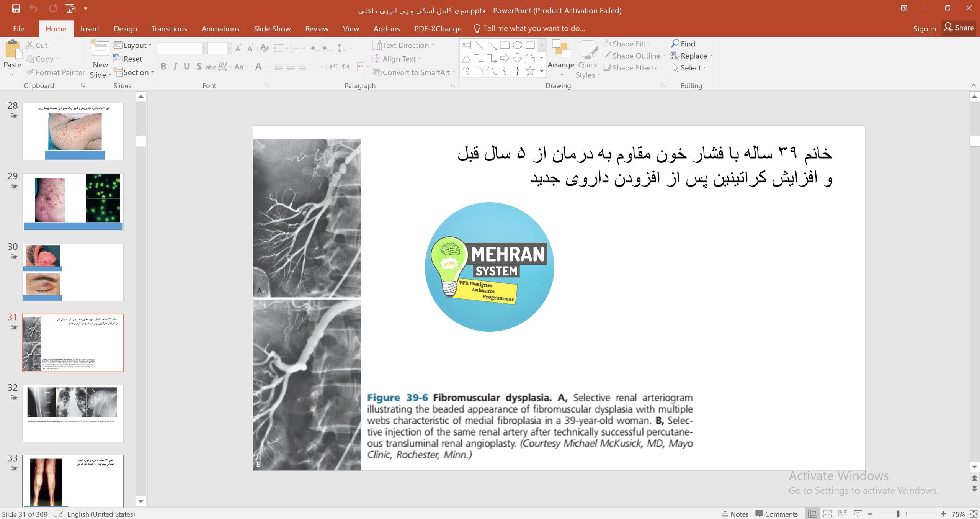Decrease font size with smaller A
This screenshot has height=519, width=980.
pos(250,48)
